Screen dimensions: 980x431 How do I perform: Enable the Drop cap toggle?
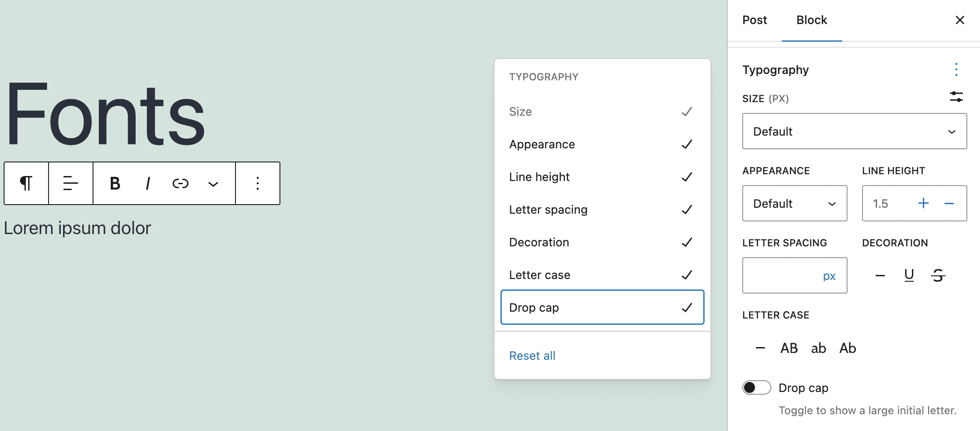click(x=756, y=387)
